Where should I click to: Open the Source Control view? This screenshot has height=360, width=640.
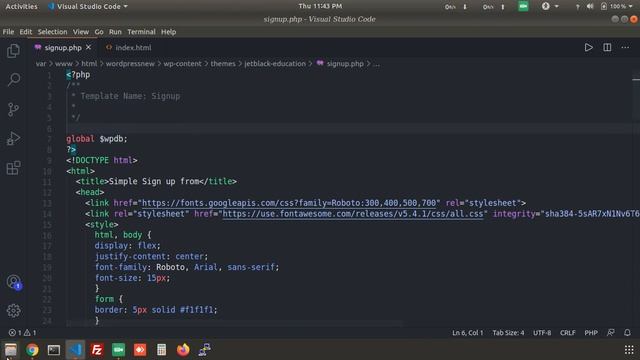pyautogui.click(x=13, y=109)
